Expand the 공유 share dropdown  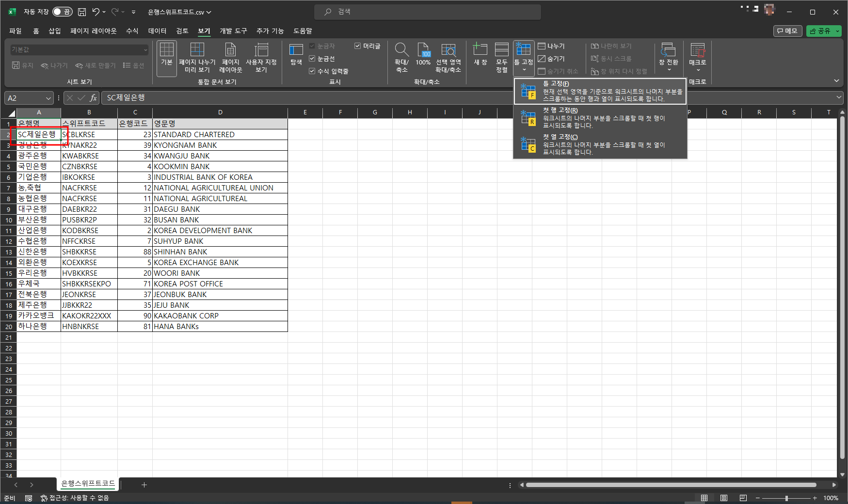[838, 31]
